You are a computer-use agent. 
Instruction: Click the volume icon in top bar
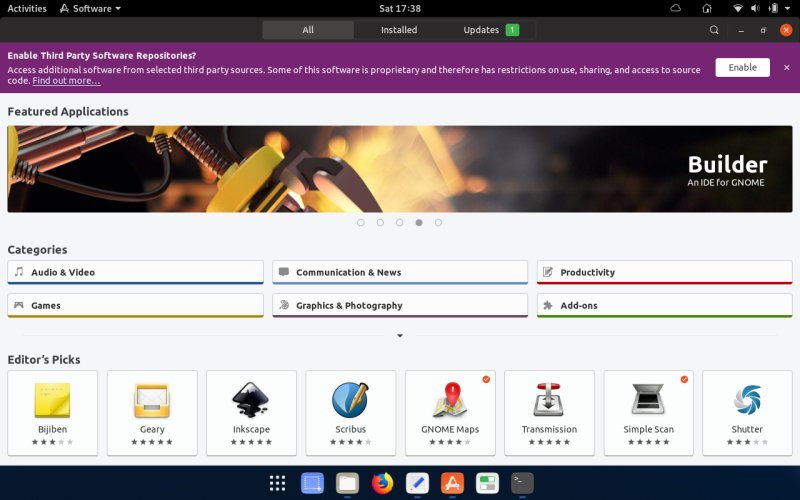click(756, 8)
